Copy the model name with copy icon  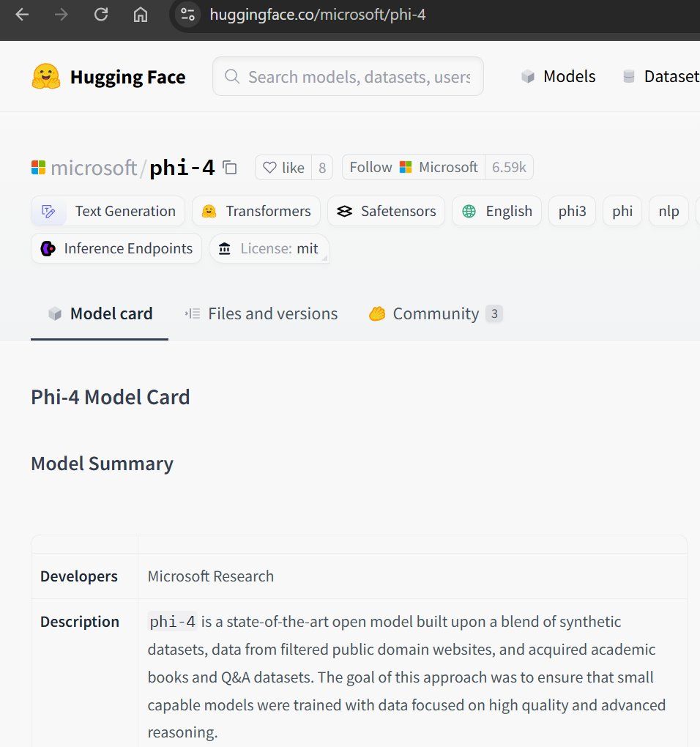coord(230,168)
